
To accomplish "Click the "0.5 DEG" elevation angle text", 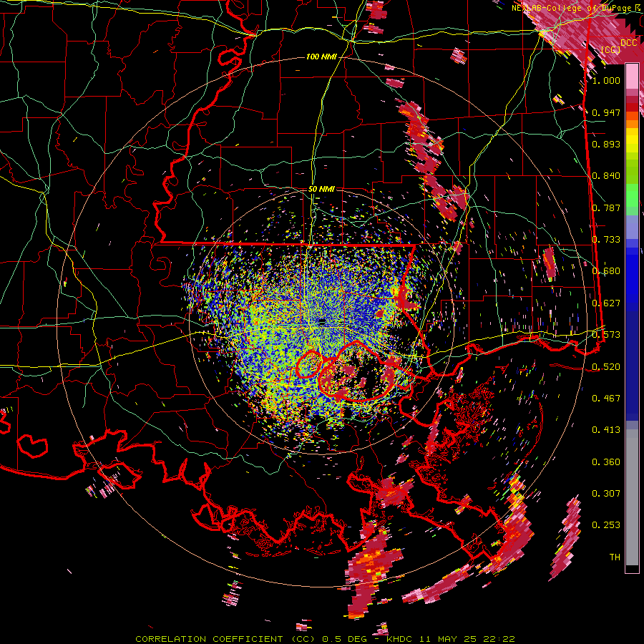I will [x=344, y=639].
